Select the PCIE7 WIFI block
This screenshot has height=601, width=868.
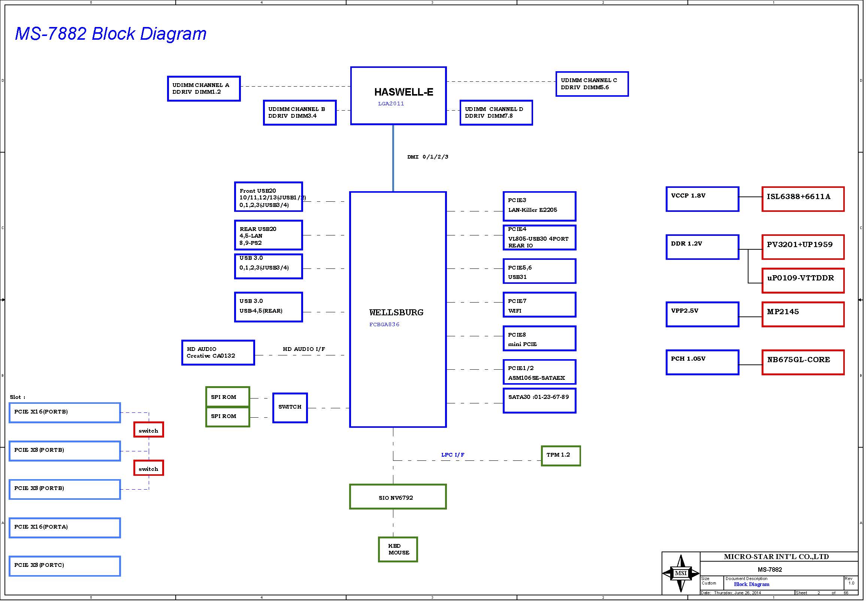pos(539,305)
